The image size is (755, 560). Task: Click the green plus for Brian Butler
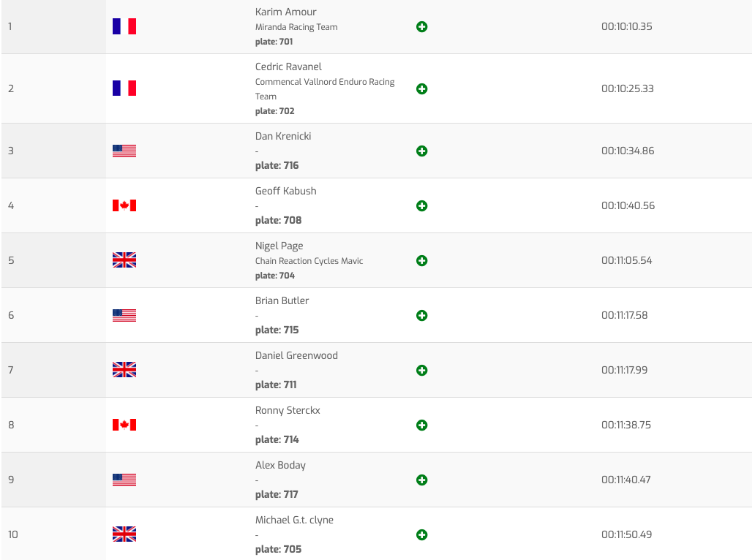pos(421,316)
